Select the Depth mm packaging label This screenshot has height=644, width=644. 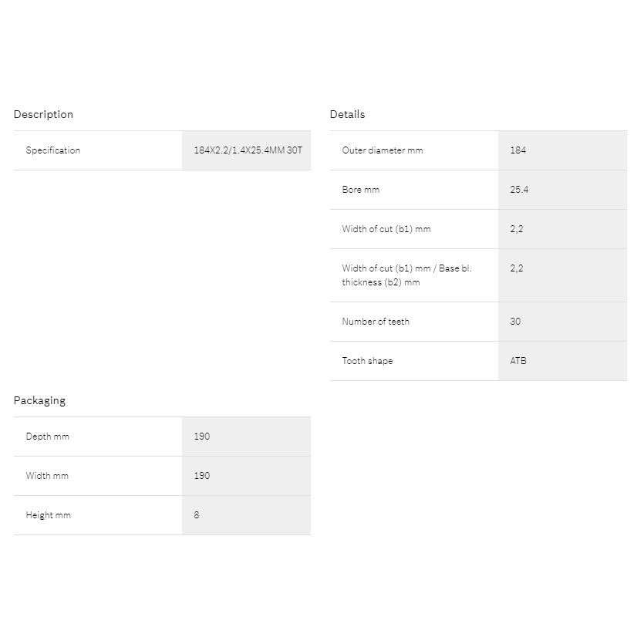click(x=47, y=437)
